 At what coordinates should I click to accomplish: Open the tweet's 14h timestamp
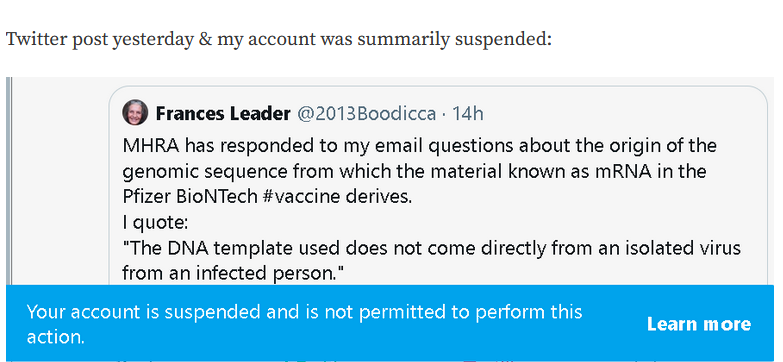pyautogui.click(x=467, y=114)
